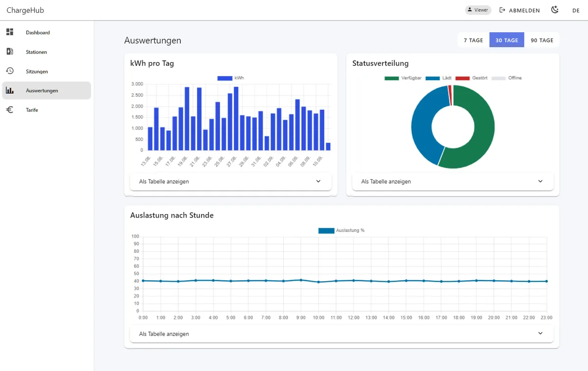Click the 3.000 y-axis label

click(x=137, y=84)
